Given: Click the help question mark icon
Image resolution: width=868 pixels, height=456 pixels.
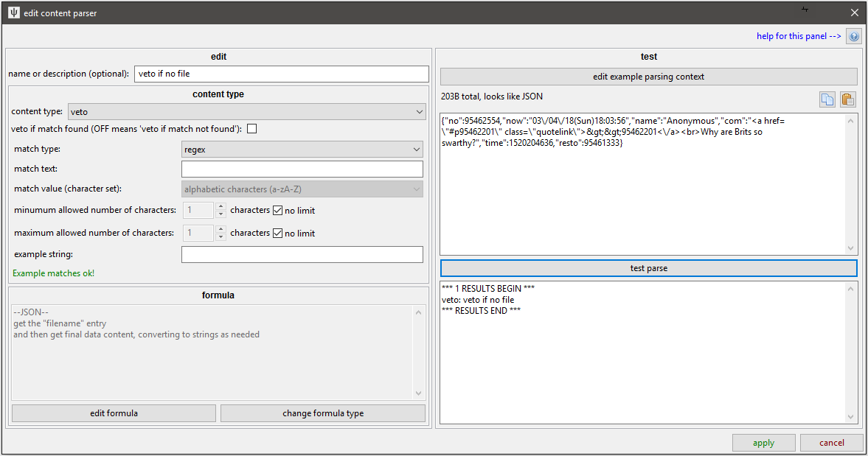Looking at the screenshot, I should [854, 37].
